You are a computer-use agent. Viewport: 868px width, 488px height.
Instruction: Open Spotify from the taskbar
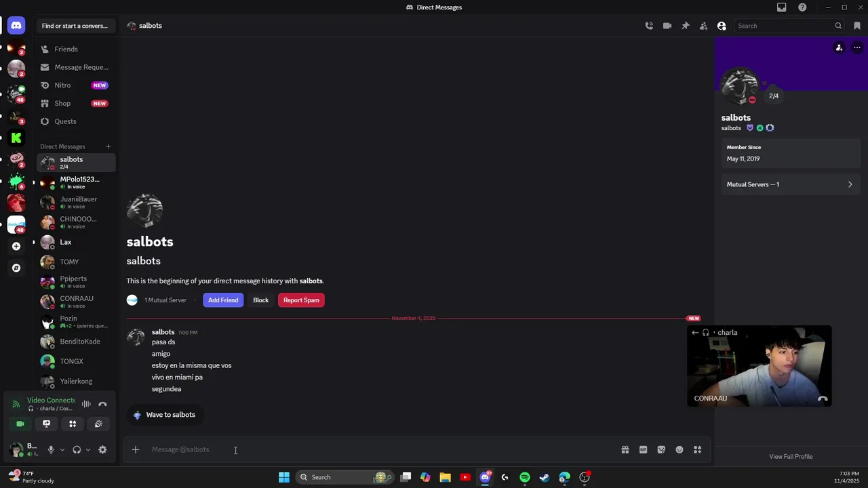[525, 477]
